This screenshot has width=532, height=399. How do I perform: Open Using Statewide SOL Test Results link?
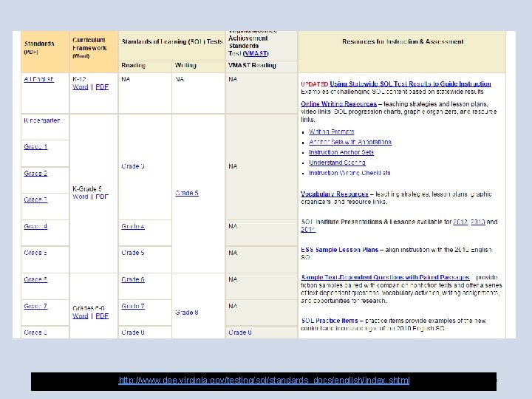[x=410, y=83]
